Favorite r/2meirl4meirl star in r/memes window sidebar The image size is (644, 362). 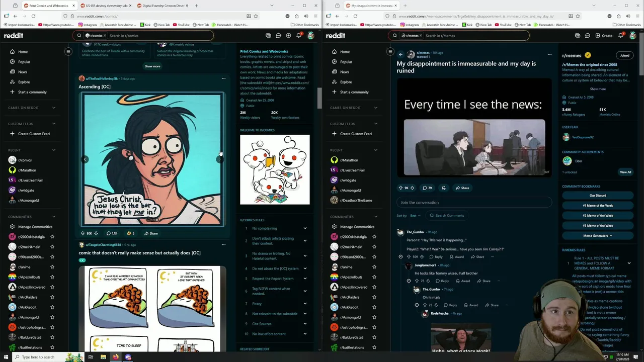coord(374,247)
